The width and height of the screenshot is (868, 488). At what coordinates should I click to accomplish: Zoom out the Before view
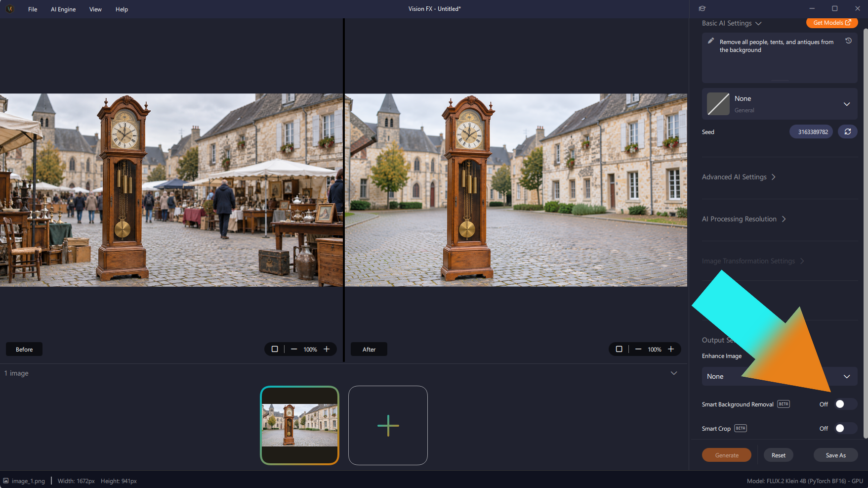(294, 349)
